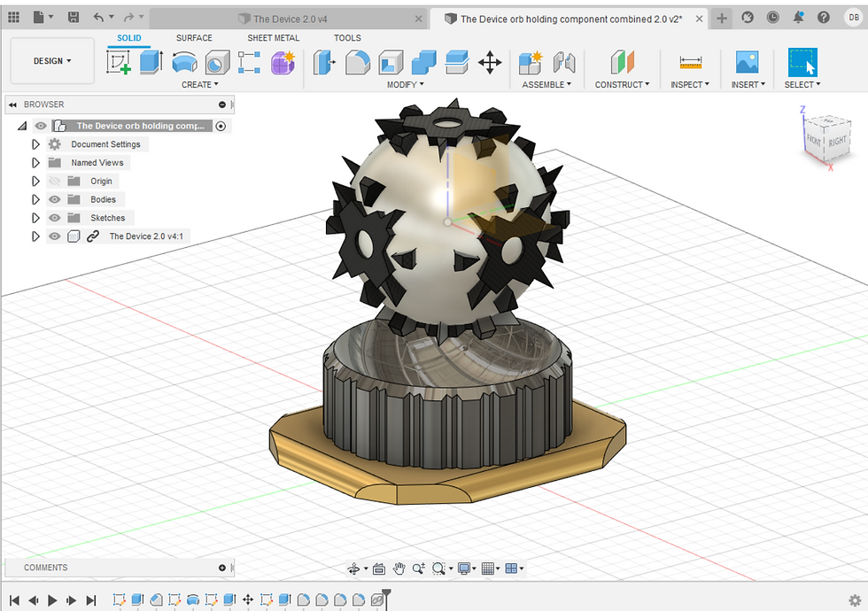This screenshot has height=611, width=868.
Task: Choose the Extrude tool in Create
Action: pyautogui.click(x=151, y=62)
